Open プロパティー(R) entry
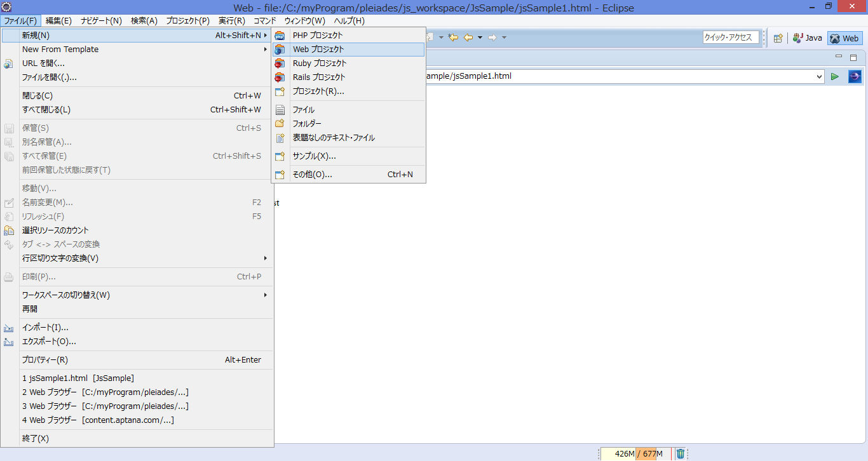This screenshot has width=868, height=461. [x=137, y=360]
